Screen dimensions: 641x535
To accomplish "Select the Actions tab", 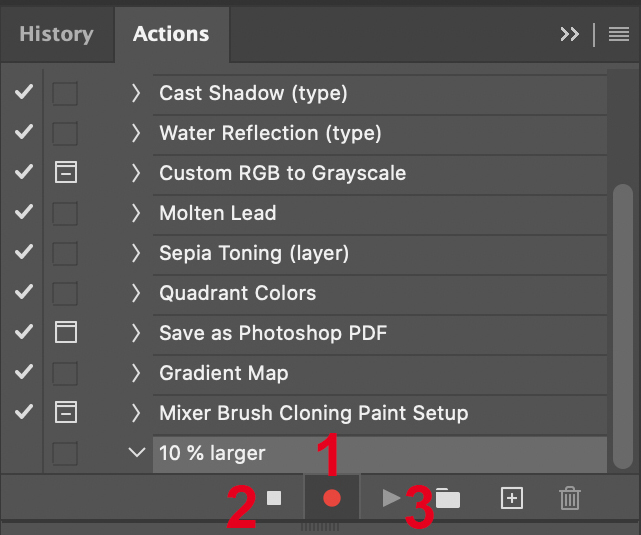I will tap(171, 34).
